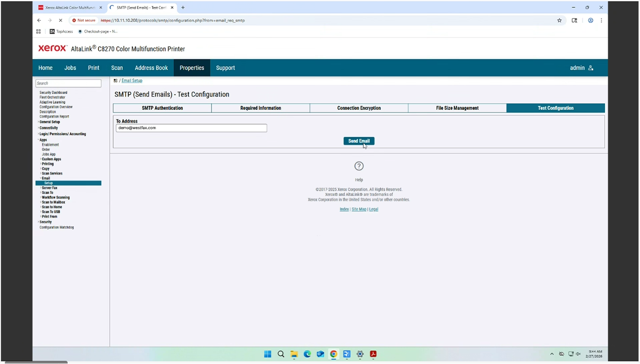Click the breadcrumb icon before Email Setup
Screen dimensions: 640x364
click(x=116, y=80)
